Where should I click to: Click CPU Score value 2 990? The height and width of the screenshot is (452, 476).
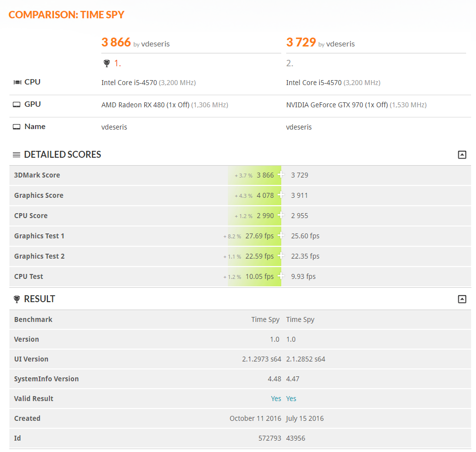[265, 216]
